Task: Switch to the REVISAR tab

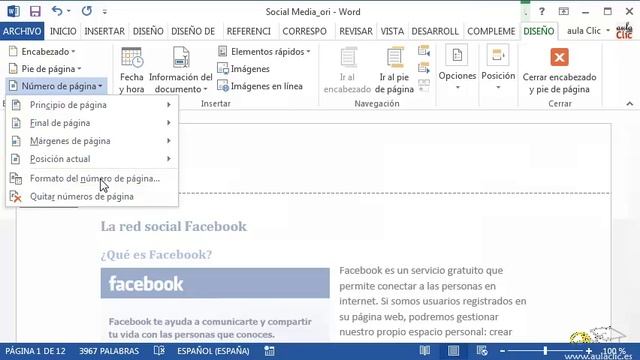Action: click(356, 31)
